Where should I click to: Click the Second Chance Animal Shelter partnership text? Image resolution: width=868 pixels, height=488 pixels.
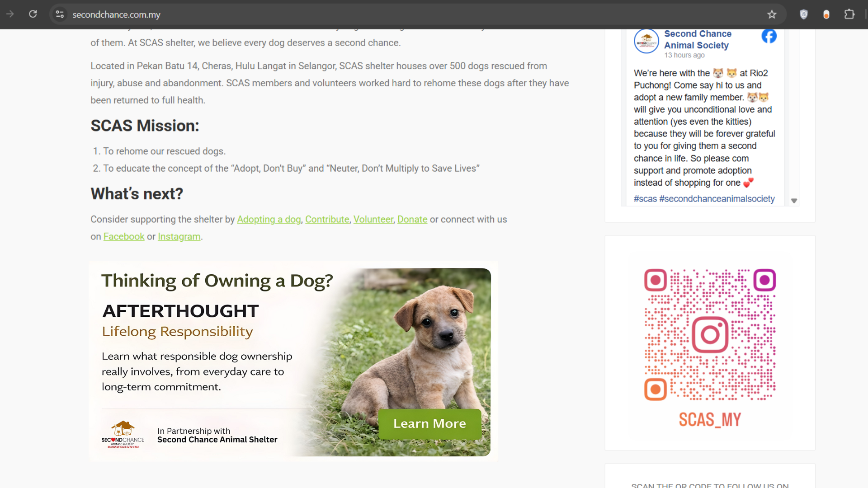click(x=217, y=440)
